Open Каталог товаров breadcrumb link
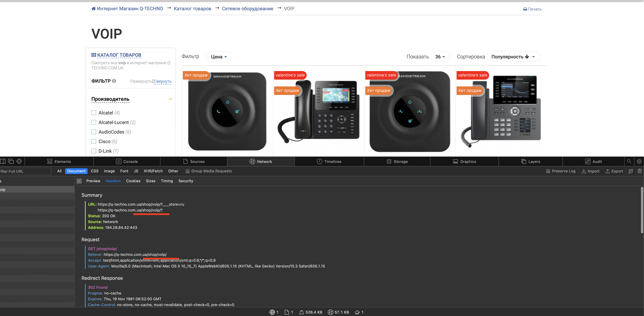The image size is (644, 316). pos(192,9)
